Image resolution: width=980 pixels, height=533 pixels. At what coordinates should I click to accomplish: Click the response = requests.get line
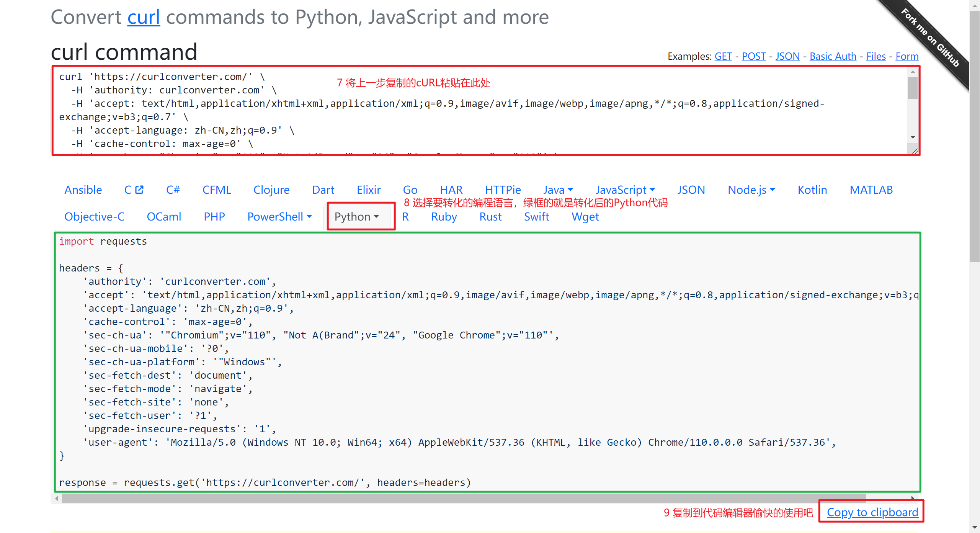[265, 483]
